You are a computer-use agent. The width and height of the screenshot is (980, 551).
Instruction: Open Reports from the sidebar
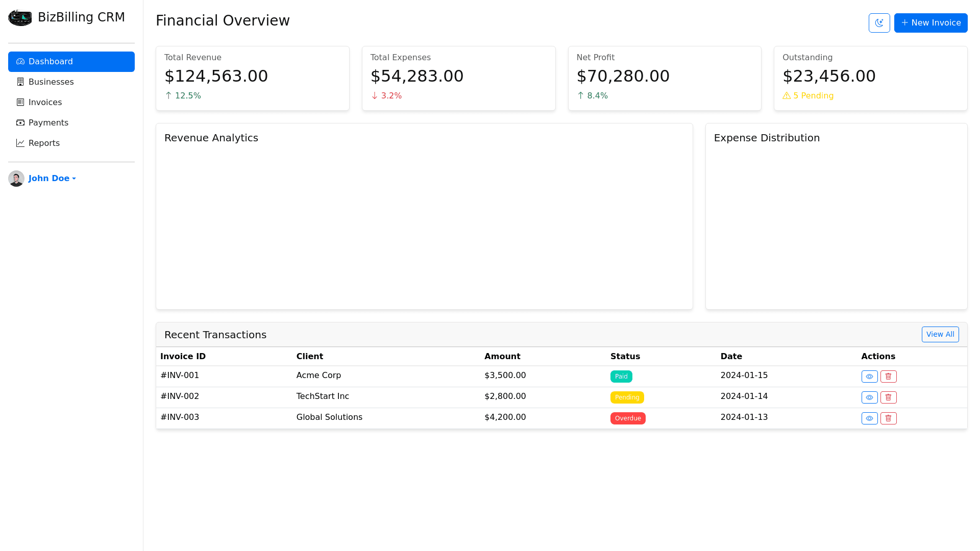tap(44, 143)
